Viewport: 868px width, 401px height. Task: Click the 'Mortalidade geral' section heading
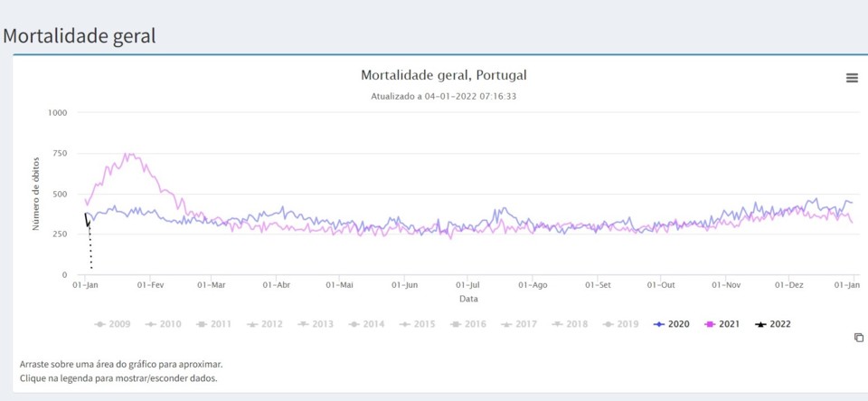pos(80,36)
